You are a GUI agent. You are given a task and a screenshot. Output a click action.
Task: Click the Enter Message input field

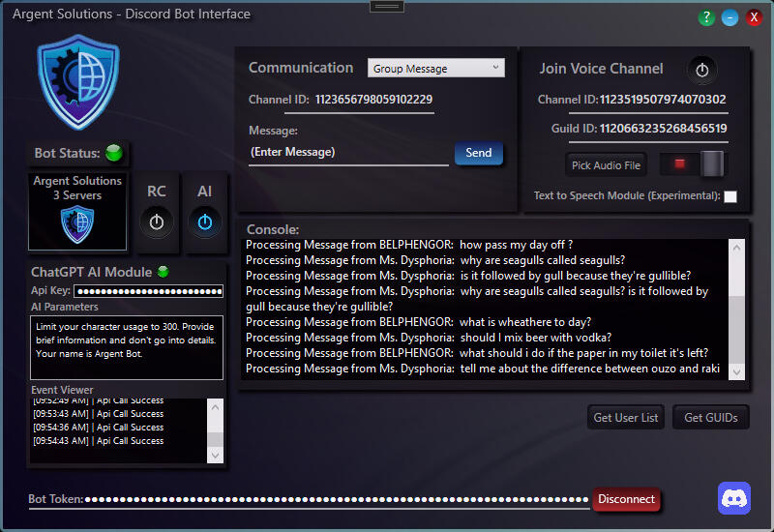348,153
